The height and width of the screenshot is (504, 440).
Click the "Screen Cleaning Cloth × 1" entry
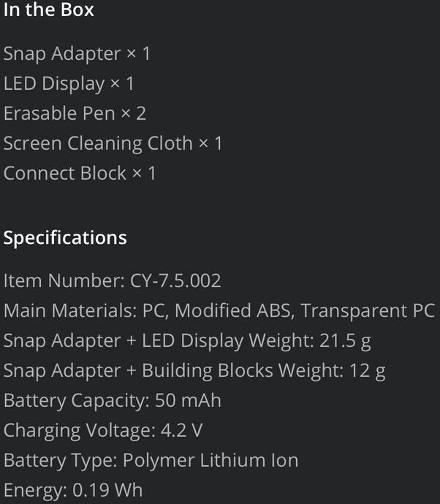pyautogui.click(x=113, y=143)
